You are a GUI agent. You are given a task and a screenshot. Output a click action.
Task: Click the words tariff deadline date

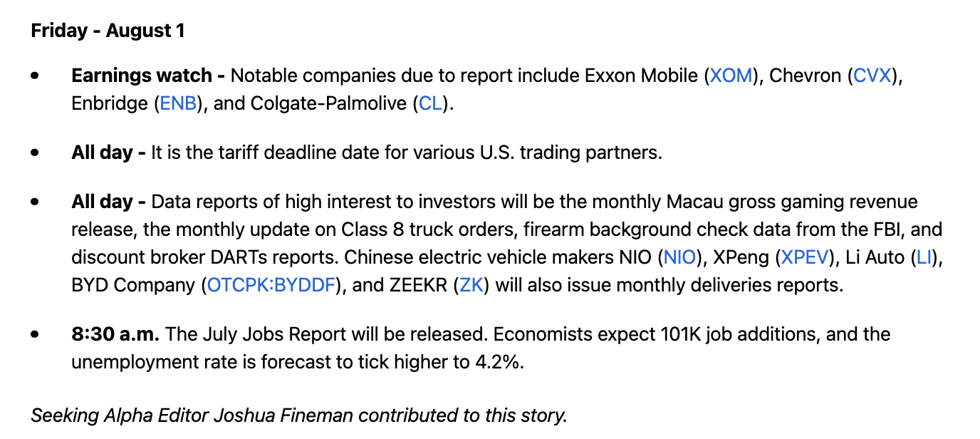point(296,153)
